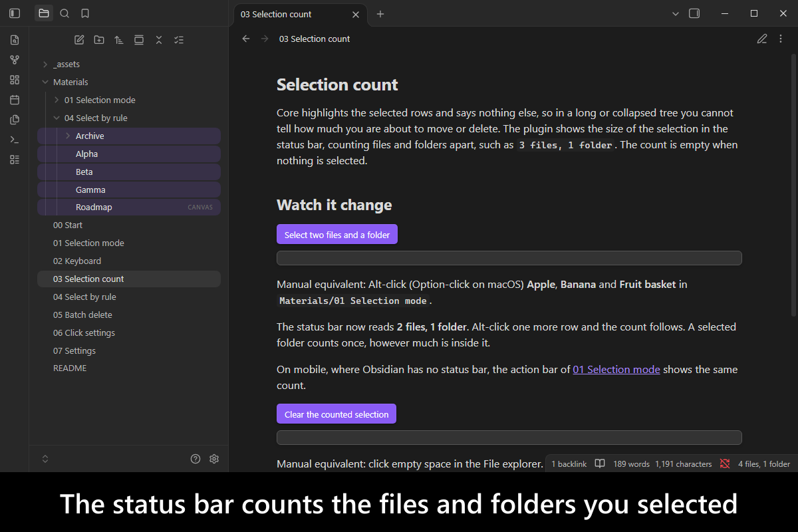Click the canvas grid icon in the ribbon
Viewport: 798px width, 532px height.
(x=15, y=80)
